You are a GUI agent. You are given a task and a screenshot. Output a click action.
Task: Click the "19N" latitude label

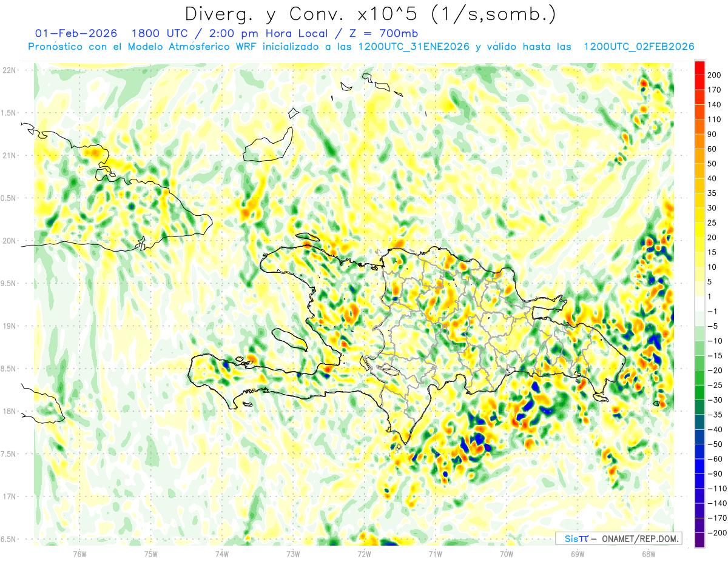[9, 326]
